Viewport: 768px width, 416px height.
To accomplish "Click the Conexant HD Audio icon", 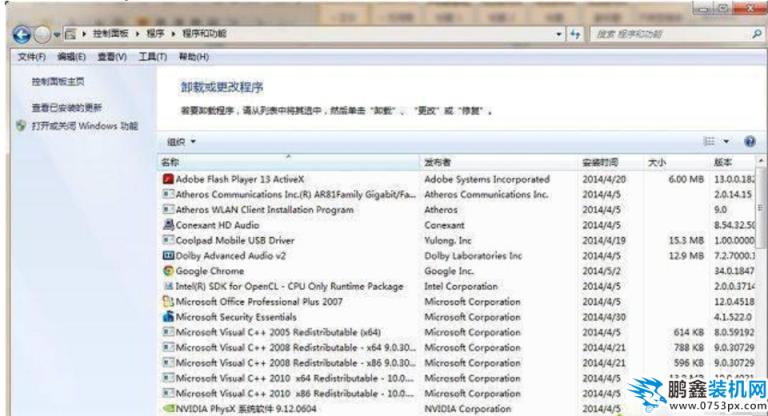I will 168,225.
